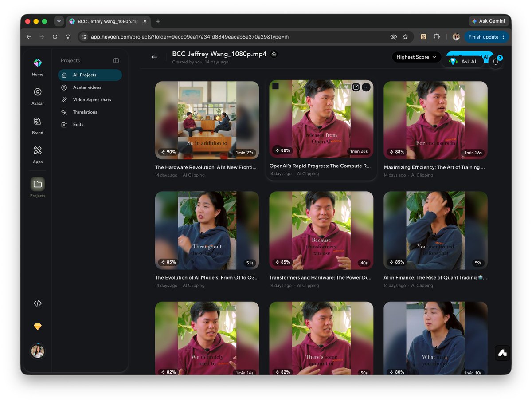
Task: Tick the checkbox on OpenAI's Rapid Progress clip
Action: 276,86
